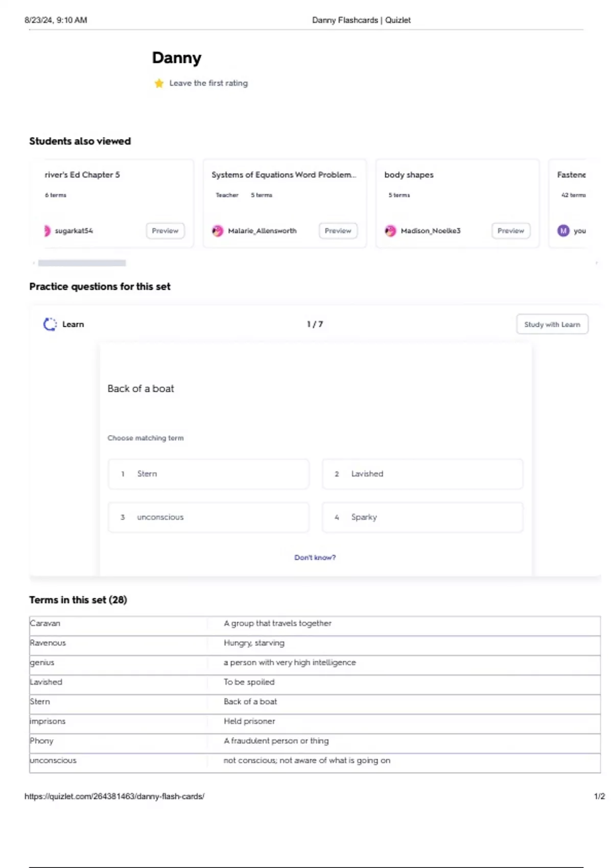This screenshot has width=613, height=868.
Task: Click the Learn mode circular icon
Action: tap(50, 324)
